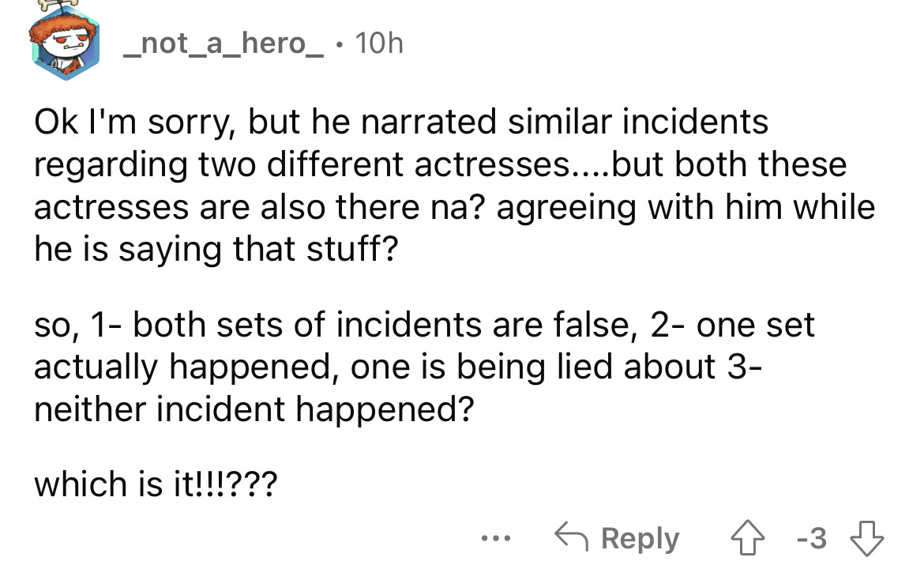Open the orange-haired Snoo avatar
Image resolution: width=924 pixels, height=580 pixels.
pos(66,49)
